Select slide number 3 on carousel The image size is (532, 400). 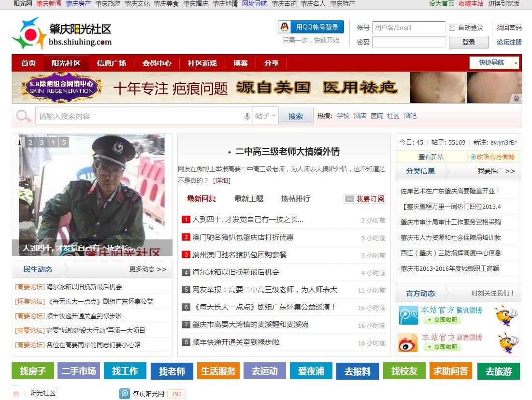[x=42, y=142]
